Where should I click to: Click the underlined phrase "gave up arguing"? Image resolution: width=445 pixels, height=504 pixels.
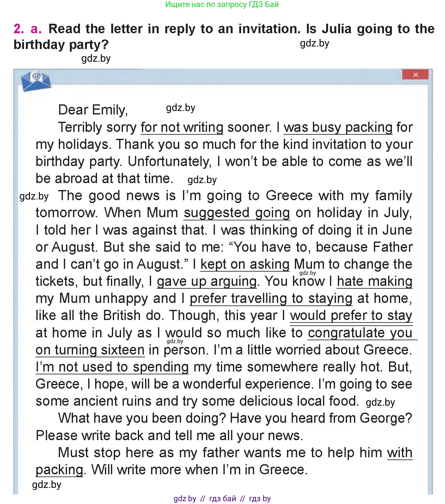click(x=207, y=281)
